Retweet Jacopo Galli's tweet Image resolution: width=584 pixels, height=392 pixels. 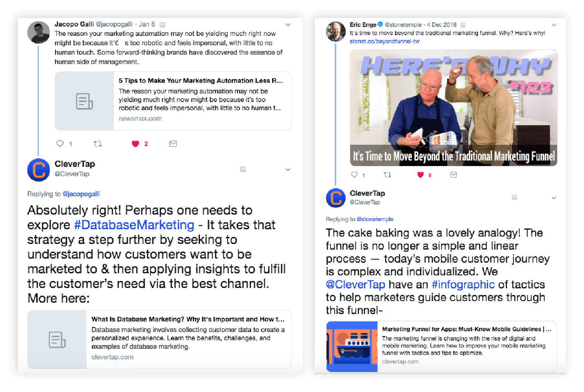click(x=98, y=144)
